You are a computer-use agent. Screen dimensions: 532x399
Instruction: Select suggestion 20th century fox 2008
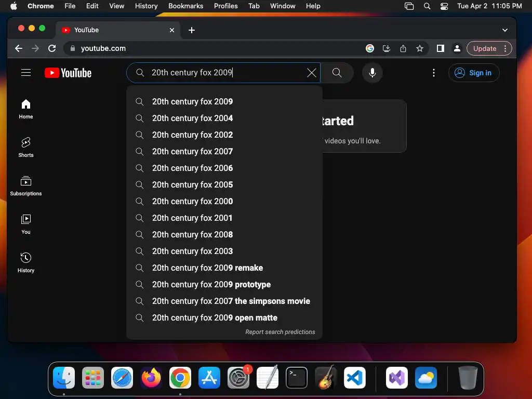[x=224, y=234]
